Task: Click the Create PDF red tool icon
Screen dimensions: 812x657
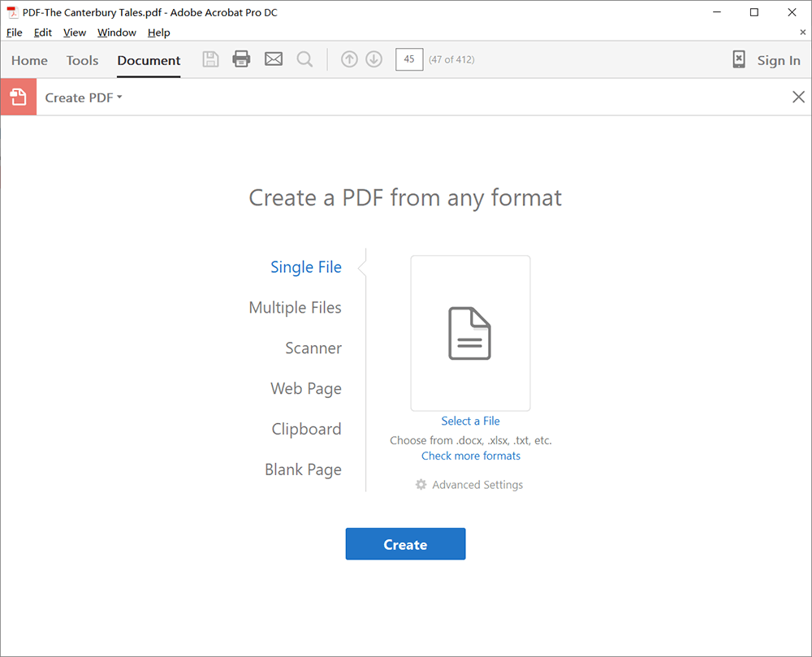Action: click(x=19, y=97)
